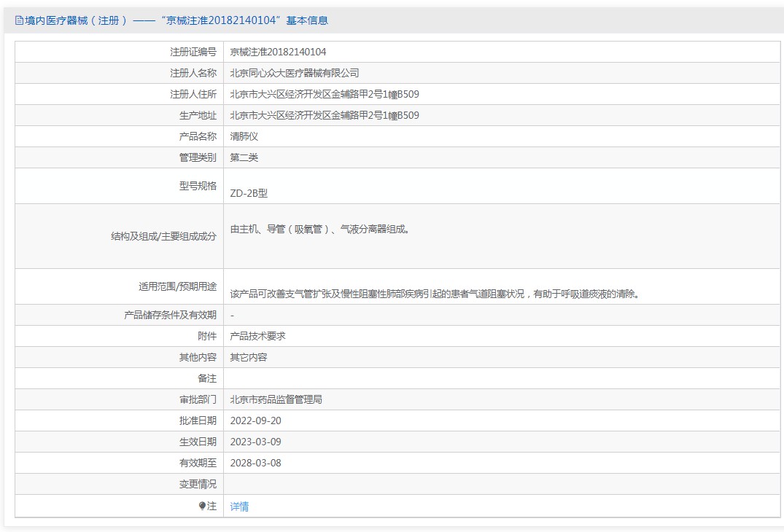Click the 其他内容 label

tap(198, 357)
